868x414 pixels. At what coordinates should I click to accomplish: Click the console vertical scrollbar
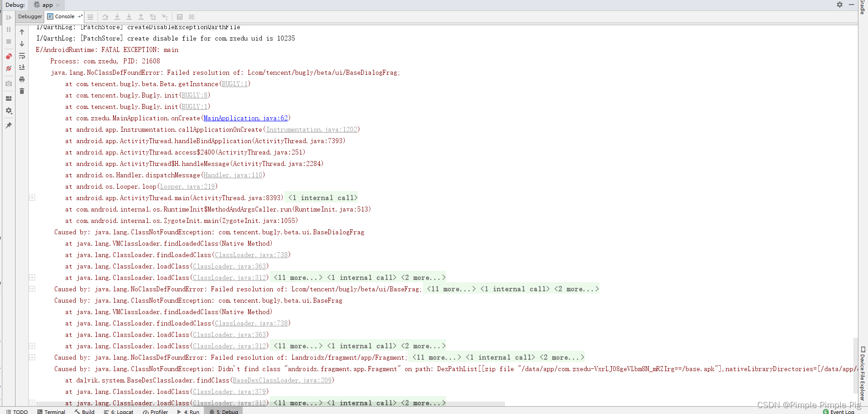tap(855, 365)
